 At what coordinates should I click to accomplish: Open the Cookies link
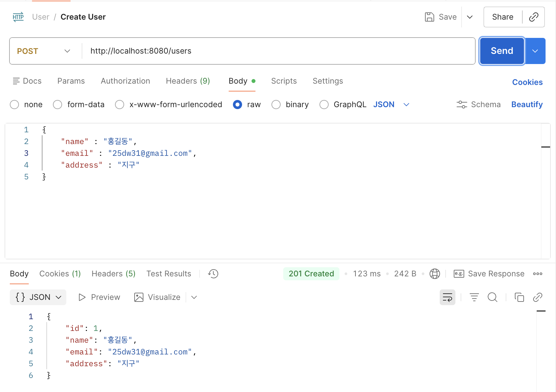point(527,82)
